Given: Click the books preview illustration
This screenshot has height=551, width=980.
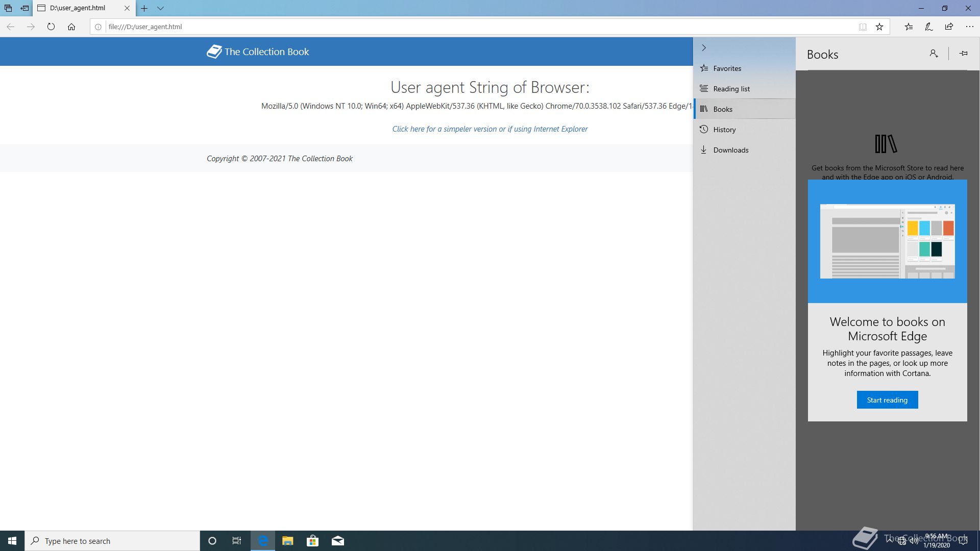Looking at the screenshot, I should coord(887,241).
